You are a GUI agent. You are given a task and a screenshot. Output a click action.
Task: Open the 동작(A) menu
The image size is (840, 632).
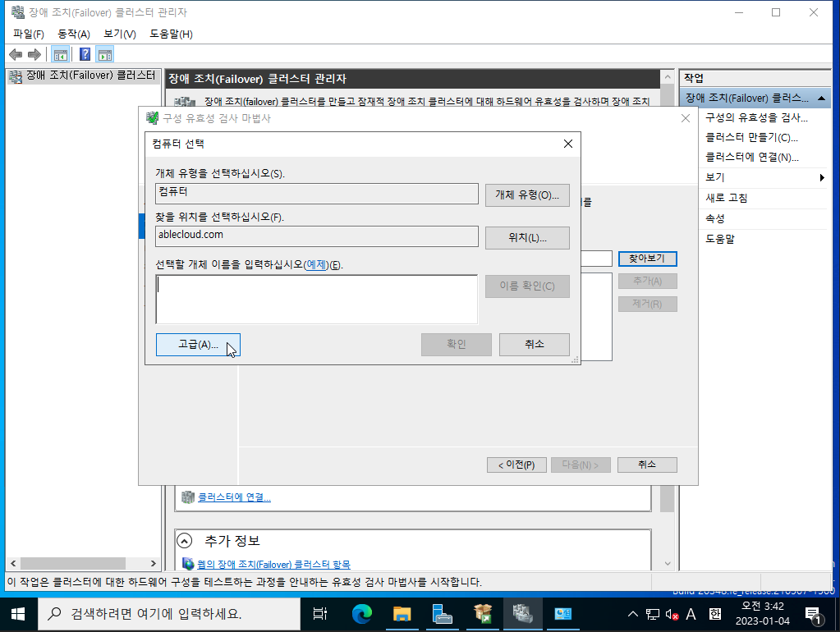coord(73,34)
